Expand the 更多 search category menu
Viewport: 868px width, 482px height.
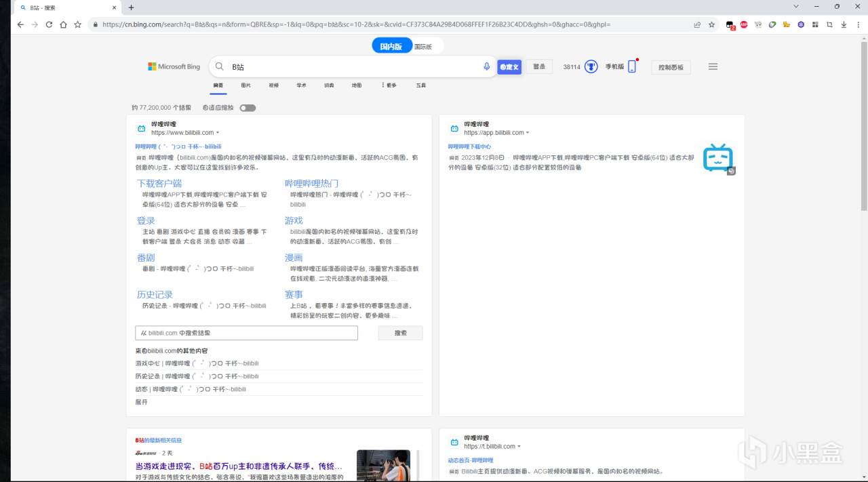pyautogui.click(x=389, y=85)
